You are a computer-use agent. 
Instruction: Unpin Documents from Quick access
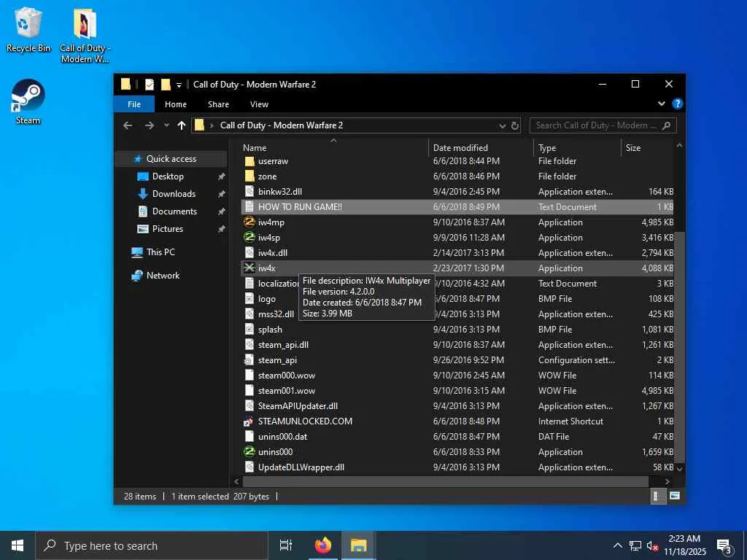(222, 211)
